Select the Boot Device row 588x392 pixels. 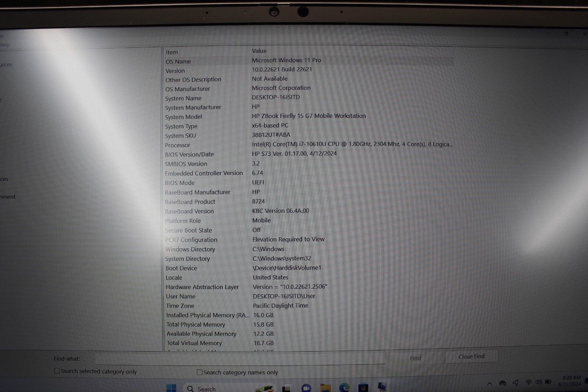click(x=309, y=268)
